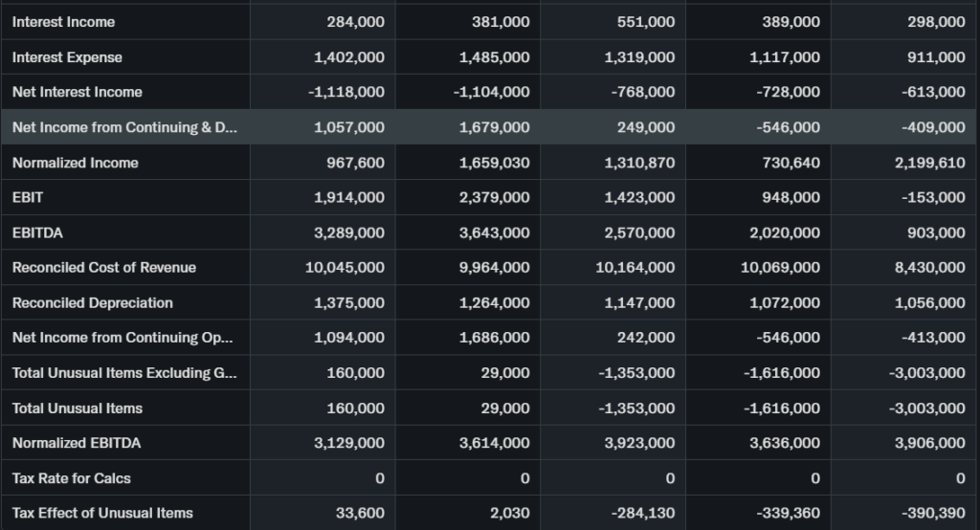
Task: Click the 551,000 Interest Income value
Action: coord(646,22)
